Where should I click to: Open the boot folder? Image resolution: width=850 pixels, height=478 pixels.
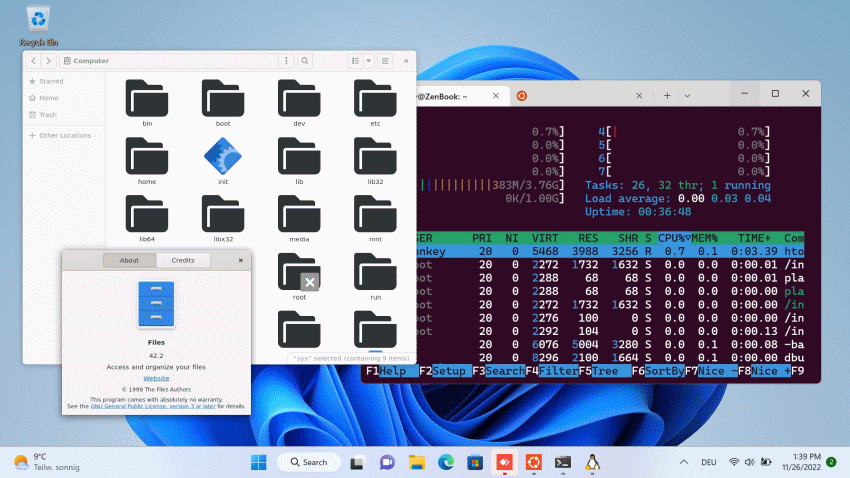[223, 103]
